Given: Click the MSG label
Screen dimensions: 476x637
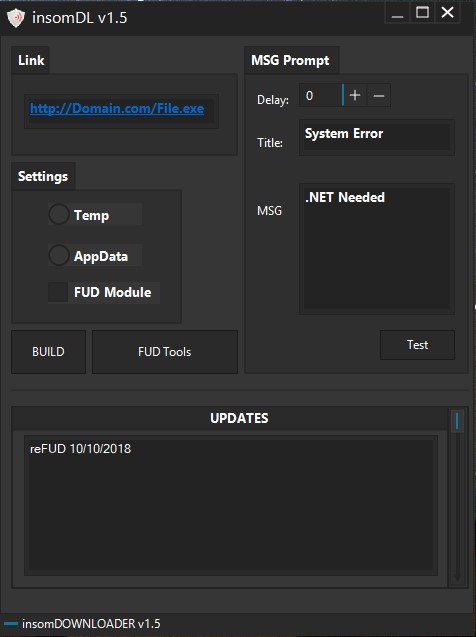Looking at the screenshot, I should 269,211.
